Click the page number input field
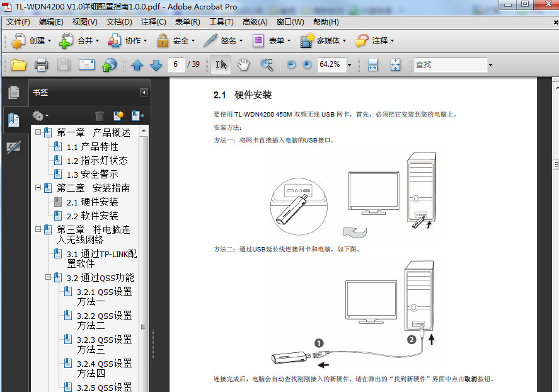This screenshot has width=559, height=392. tap(176, 64)
